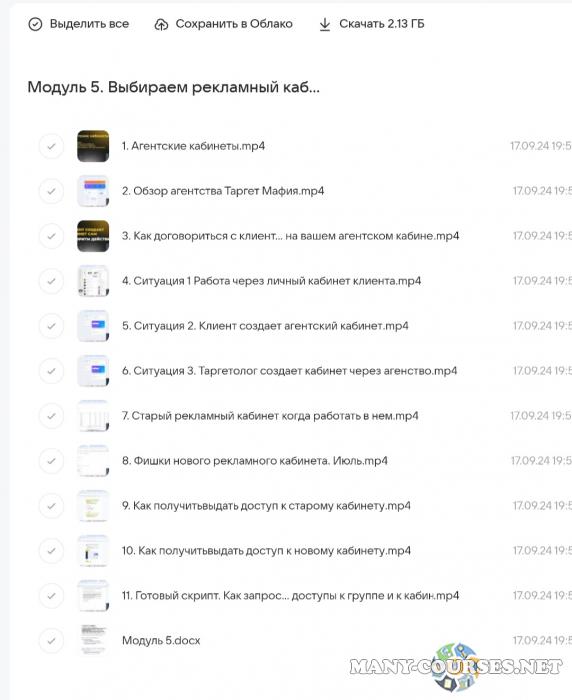Open 11. Готовый скрипт file name

(x=290, y=596)
